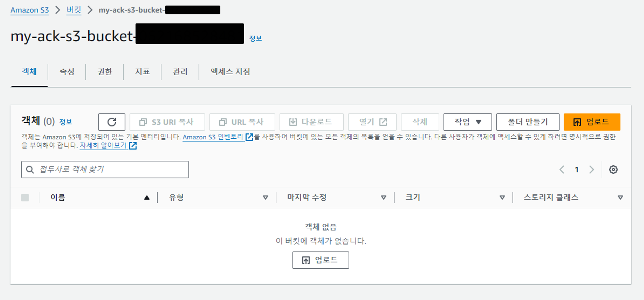Click the 객체 없음 message
The image size is (644, 300).
pos(321,227)
